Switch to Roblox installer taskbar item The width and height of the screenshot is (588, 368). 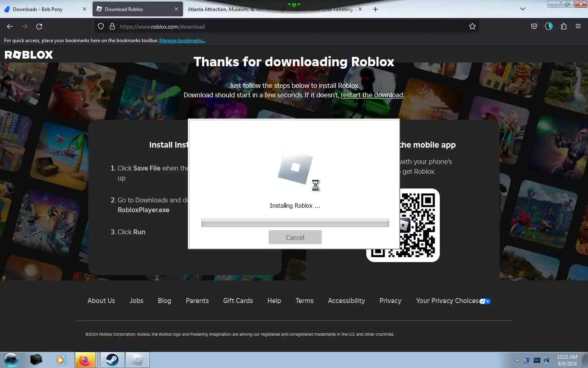[138, 360]
